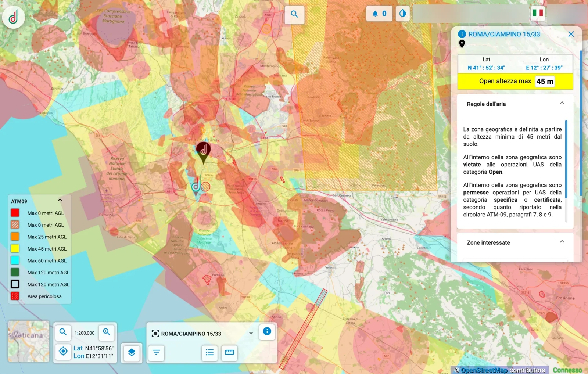Click the yellow Max 45 metri swatch
This screenshot has height=374, width=588.
coord(15,248)
